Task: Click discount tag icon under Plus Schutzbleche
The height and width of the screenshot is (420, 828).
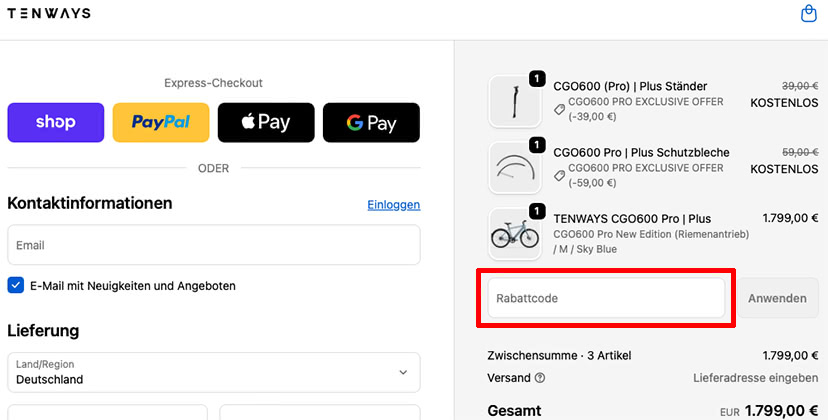Action: tap(559, 175)
